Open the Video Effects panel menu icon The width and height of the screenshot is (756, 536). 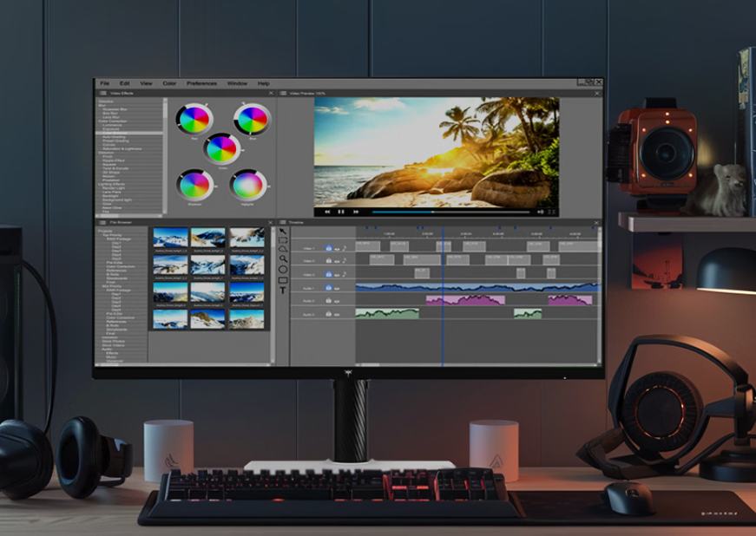click(x=103, y=93)
